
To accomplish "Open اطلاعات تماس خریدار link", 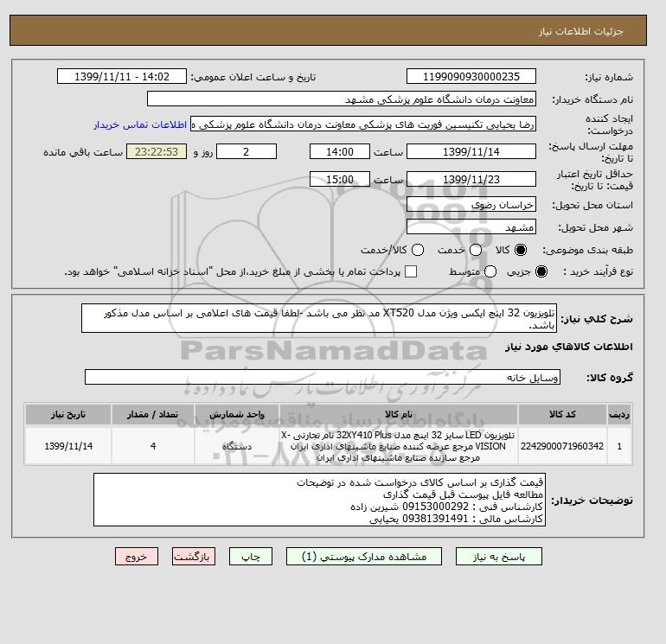I will click(x=140, y=124).
